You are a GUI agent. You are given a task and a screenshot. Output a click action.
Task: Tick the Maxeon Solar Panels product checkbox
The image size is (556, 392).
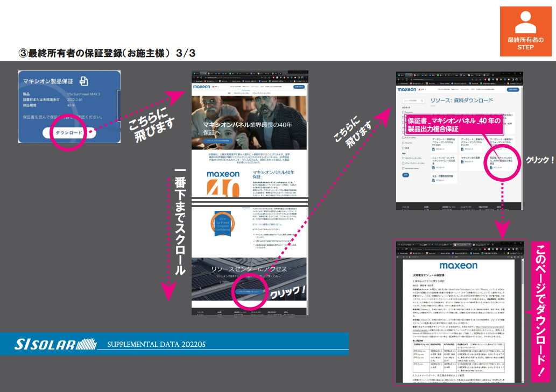tap(403, 168)
